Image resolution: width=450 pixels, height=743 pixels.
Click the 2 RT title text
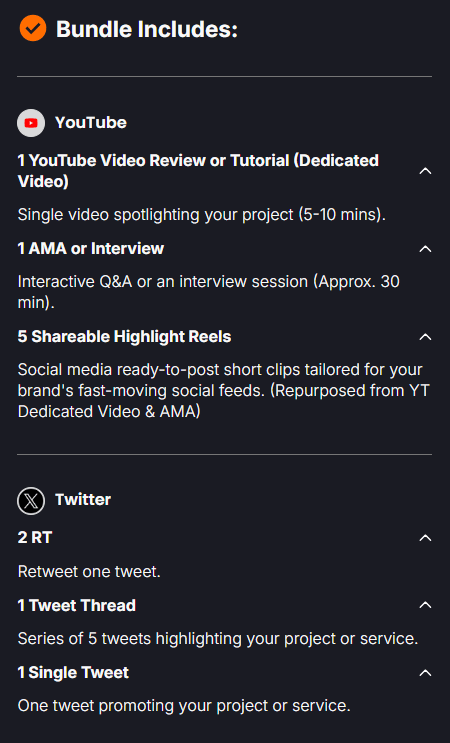click(x=35, y=537)
